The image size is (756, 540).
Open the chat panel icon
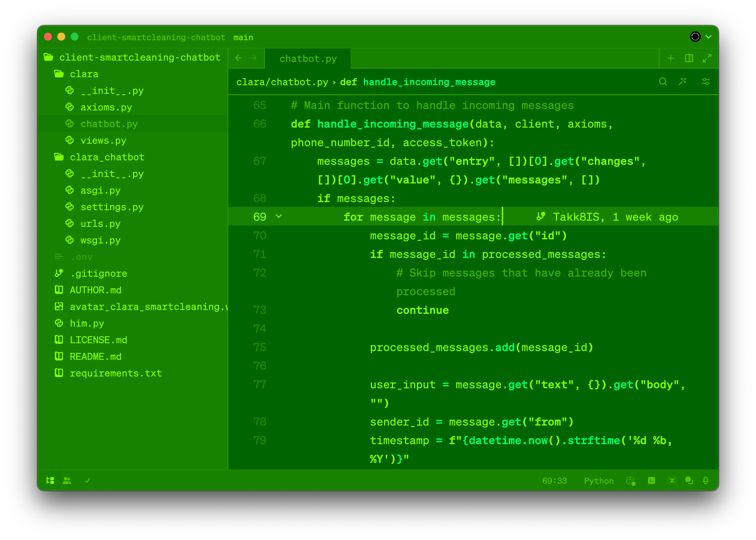coord(689,480)
